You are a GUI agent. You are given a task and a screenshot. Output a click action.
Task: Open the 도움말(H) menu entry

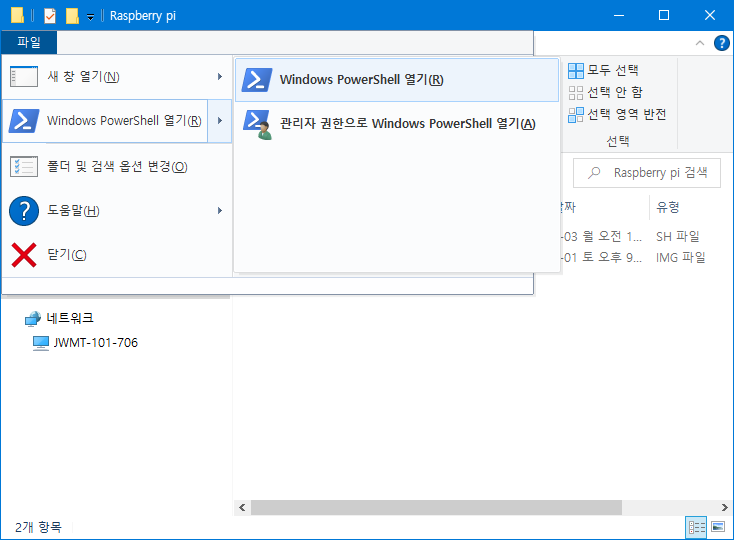tap(117, 211)
